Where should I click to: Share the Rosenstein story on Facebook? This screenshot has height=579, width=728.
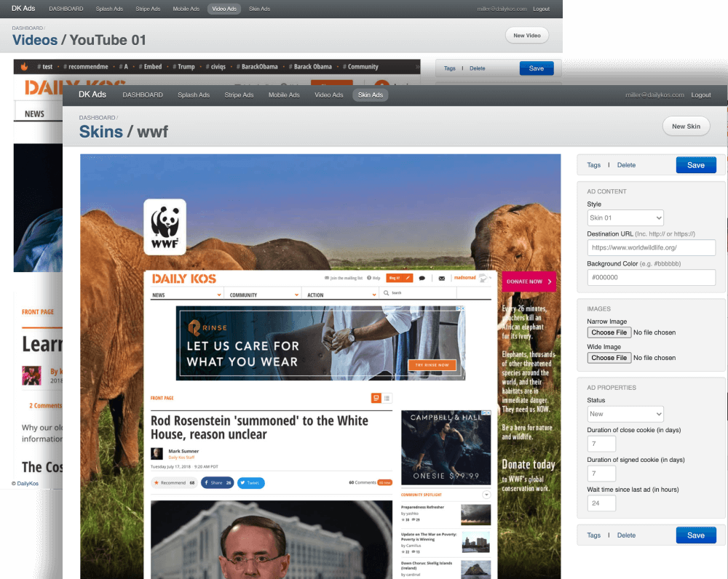click(217, 482)
